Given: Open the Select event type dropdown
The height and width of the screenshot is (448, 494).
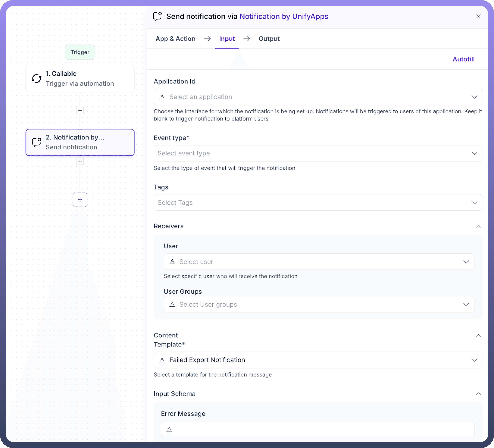Looking at the screenshot, I should click(x=318, y=153).
